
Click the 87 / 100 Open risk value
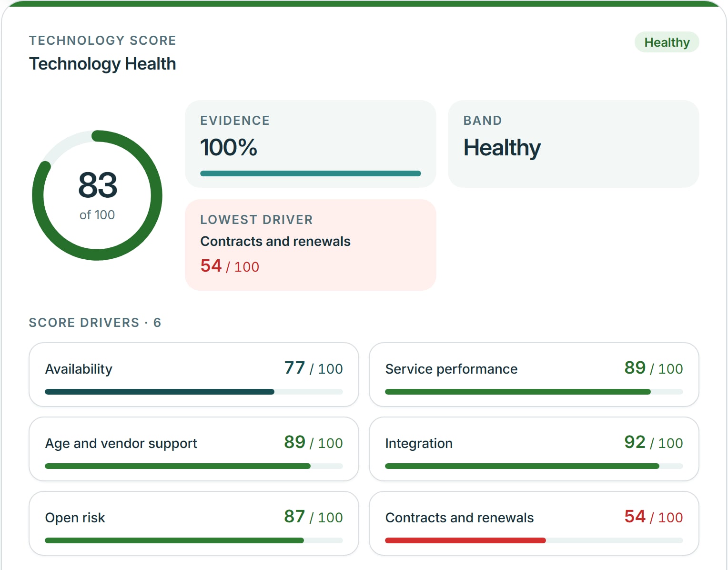[313, 517]
